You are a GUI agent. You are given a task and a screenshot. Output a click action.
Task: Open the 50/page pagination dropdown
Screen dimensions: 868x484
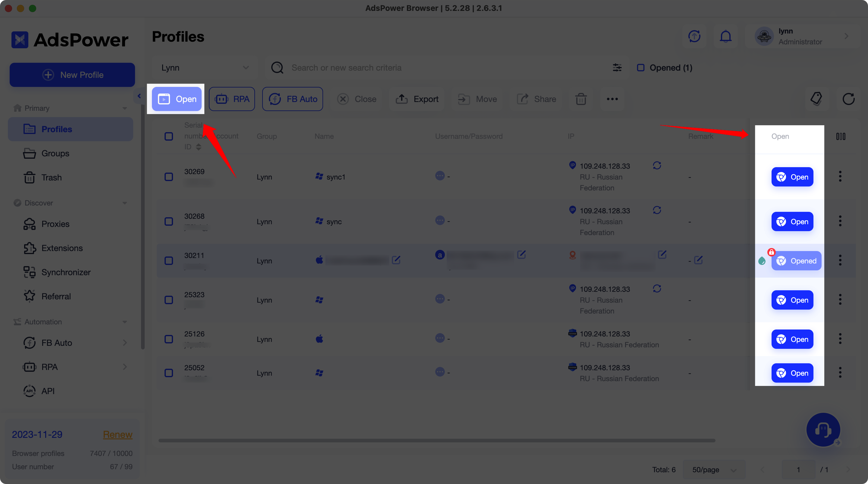[x=713, y=470]
